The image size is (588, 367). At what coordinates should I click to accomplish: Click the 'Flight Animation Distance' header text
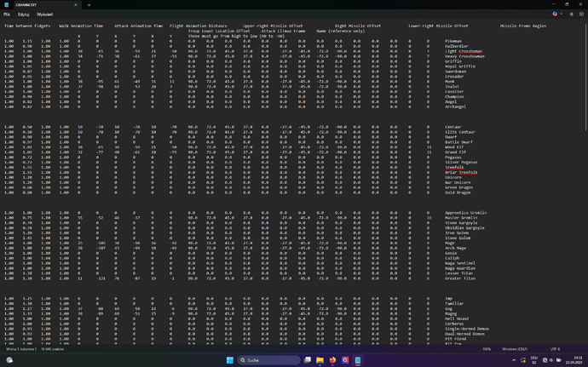198,26
